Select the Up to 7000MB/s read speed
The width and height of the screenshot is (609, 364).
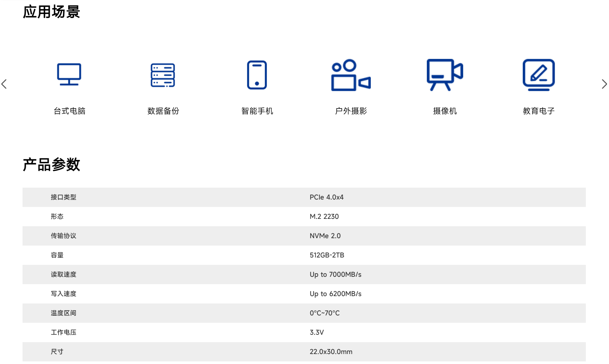pos(335,275)
